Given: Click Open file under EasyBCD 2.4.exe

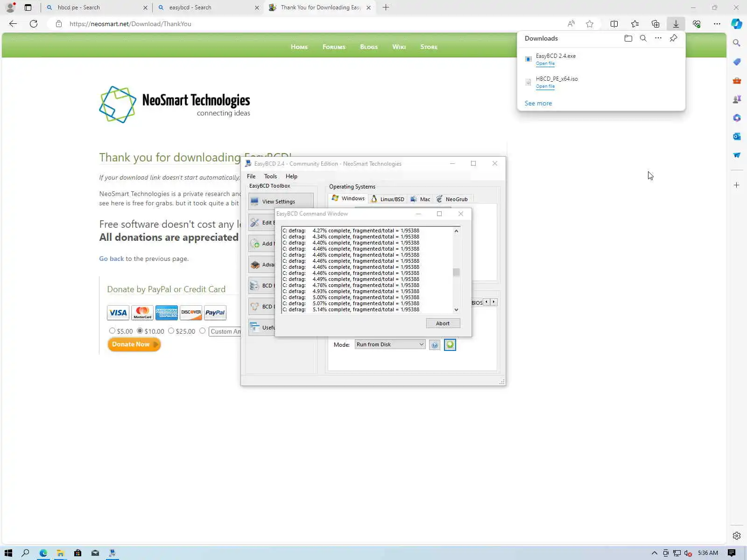Looking at the screenshot, I should pyautogui.click(x=545, y=63).
